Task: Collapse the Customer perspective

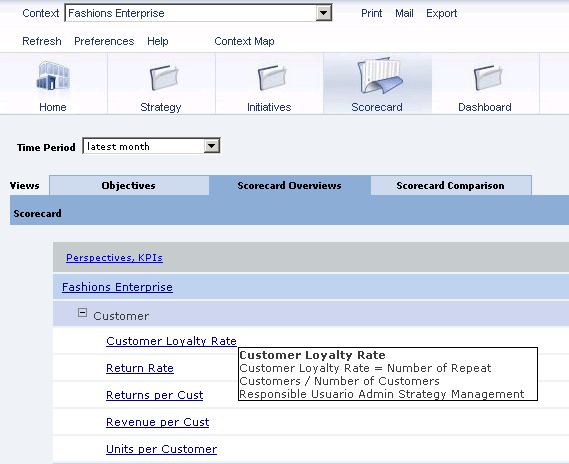Action: [82, 313]
